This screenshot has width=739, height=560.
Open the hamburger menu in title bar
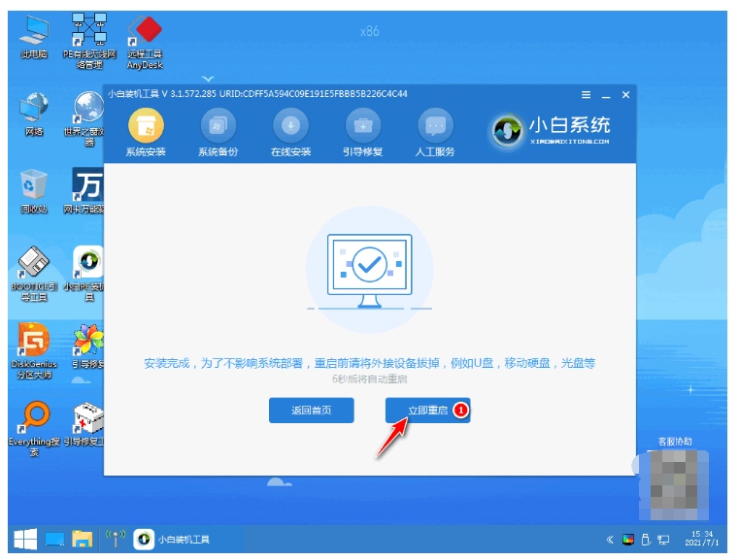coord(586,95)
